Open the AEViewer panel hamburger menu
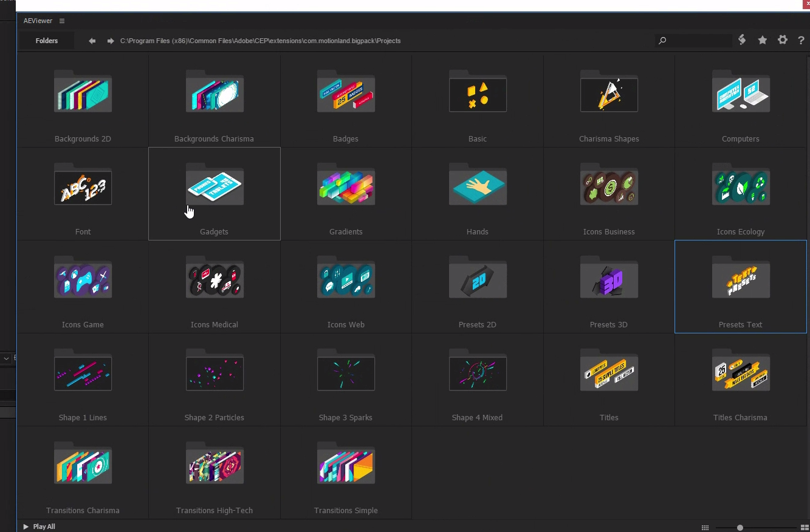Image resolution: width=810 pixels, height=532 pixels. [x=62, y=21]
